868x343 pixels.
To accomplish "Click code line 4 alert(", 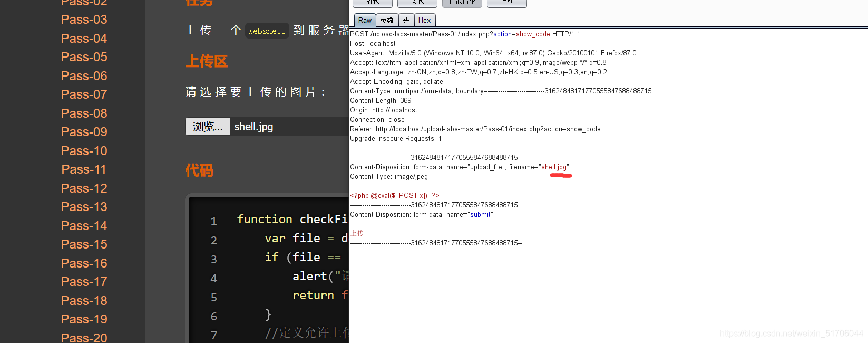I will [x=320, y=276].
